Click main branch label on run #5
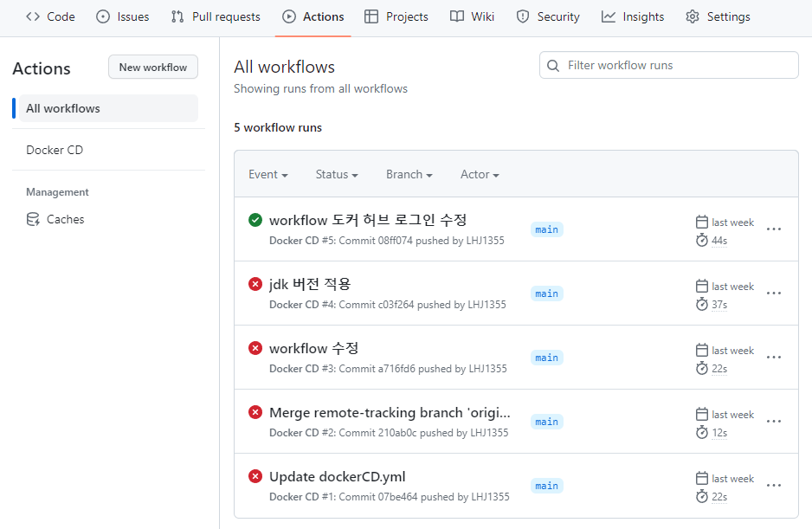This screenshot has width=812, height=529. tap(547, 229)
